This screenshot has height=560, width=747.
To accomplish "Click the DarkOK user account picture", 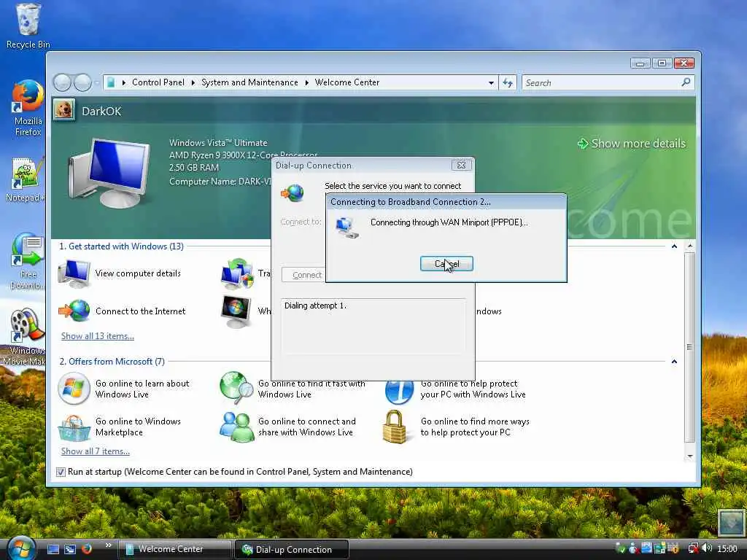I will coord(64,110).
